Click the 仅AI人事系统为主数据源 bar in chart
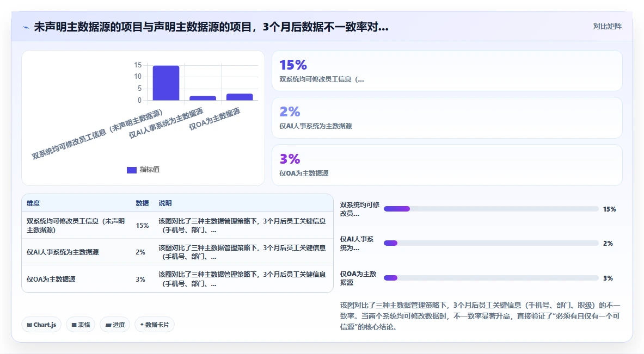644x354 pixels. click(x=203, y=98)
